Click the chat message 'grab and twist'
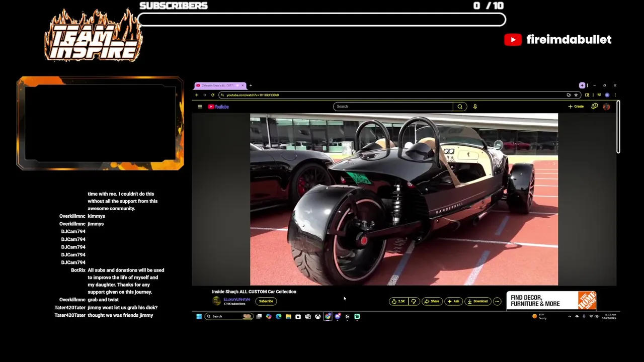This screenshot has height=362, width=644. (103, 300)
